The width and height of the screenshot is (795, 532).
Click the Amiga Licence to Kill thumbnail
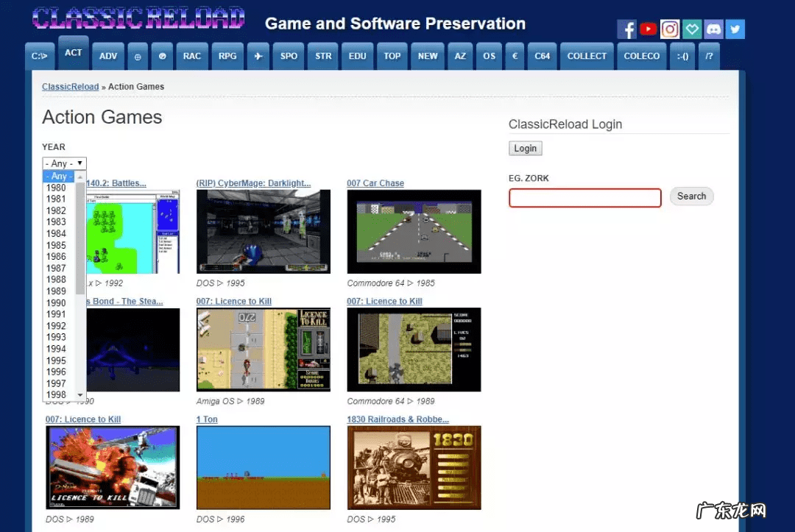tap(263, 350)
